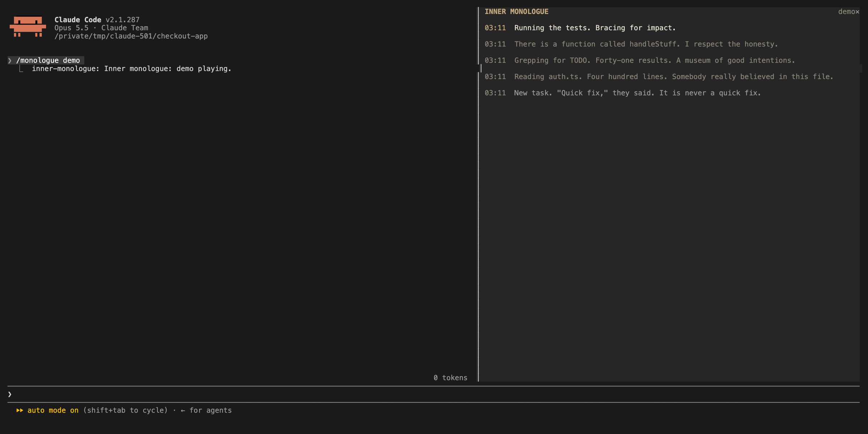Close the Inner Monologue demo panel
Screen dimensions: 868x434
pos(857,12)
